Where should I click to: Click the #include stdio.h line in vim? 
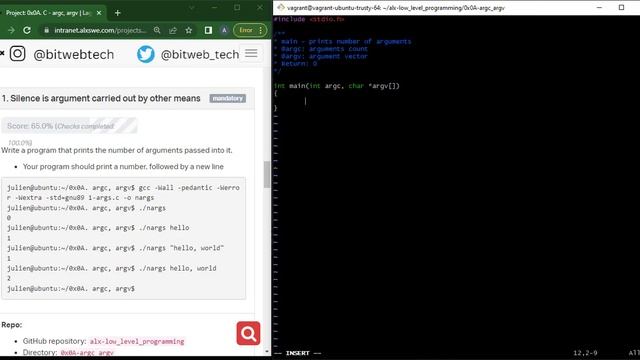[x=309, y=19]
